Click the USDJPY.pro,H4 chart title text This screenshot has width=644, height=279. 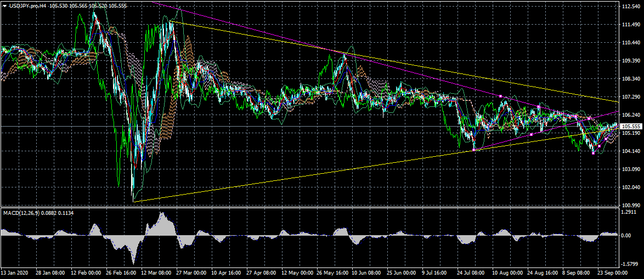coord(28,5)
